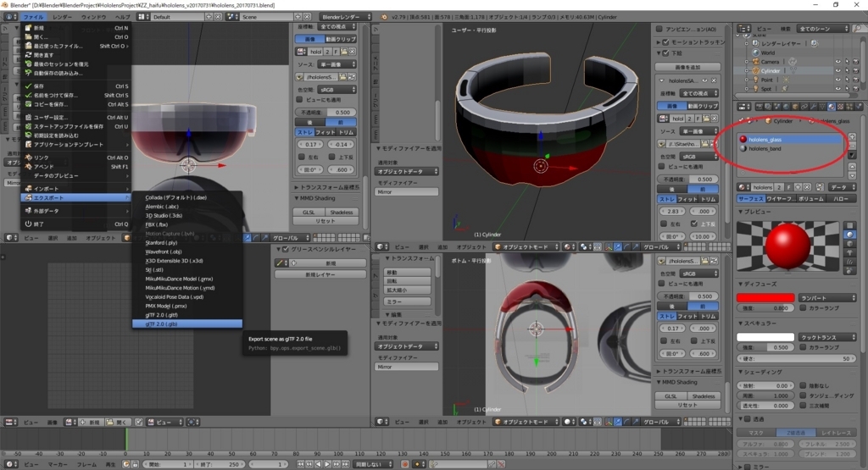Open the Texture properties tab icon

pos(840,107)
